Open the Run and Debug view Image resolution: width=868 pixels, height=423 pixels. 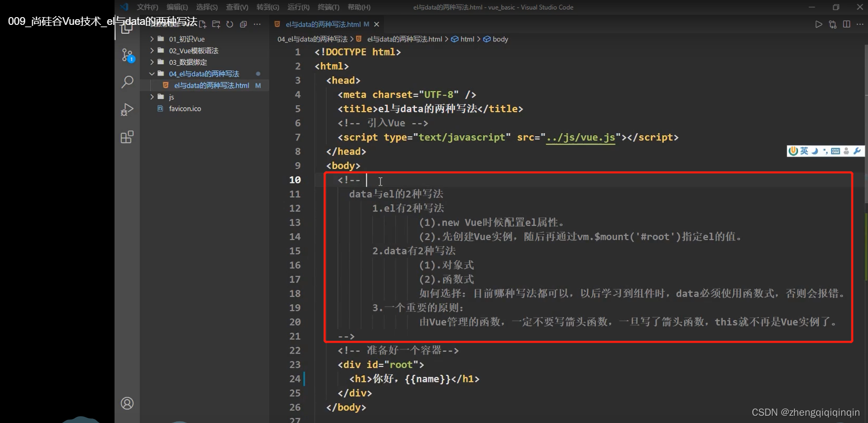127,109
